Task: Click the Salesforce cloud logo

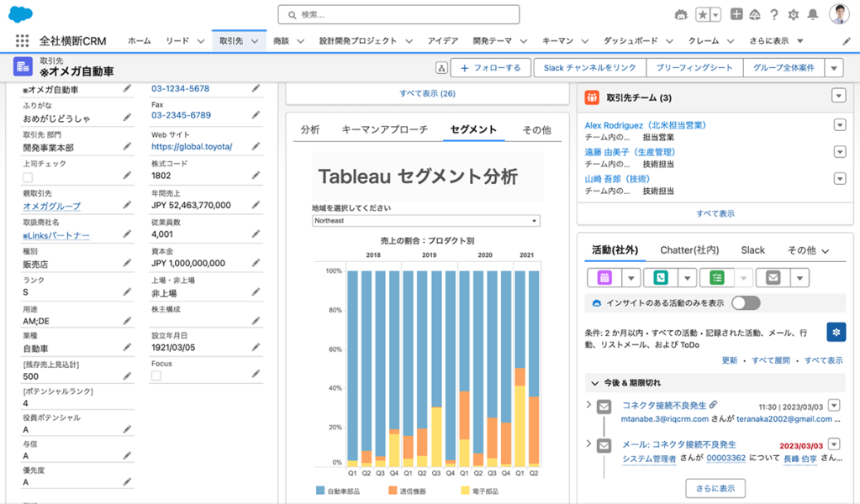Action: pyautogui.click(x=21, y=14)
